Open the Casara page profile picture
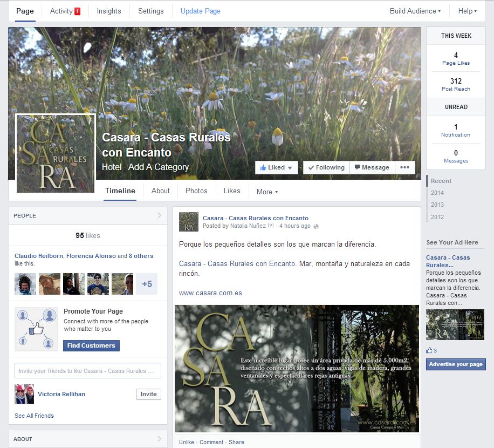This screenshot has height=448, width=494. point(56,153)
